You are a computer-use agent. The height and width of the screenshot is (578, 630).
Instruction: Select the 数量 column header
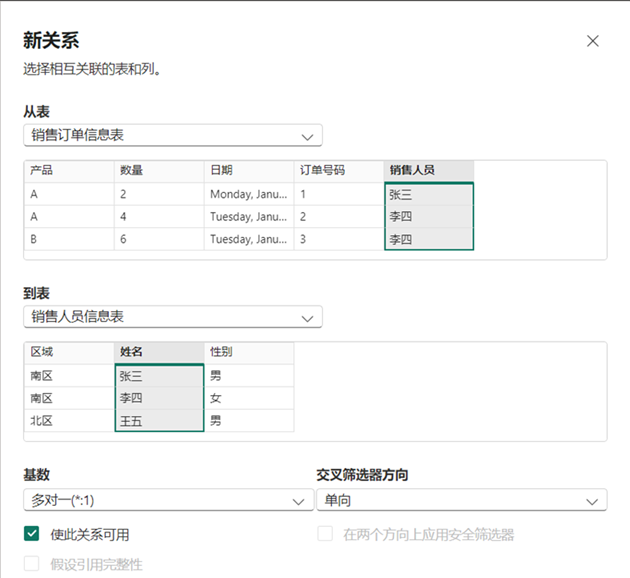[x=158, y=171]
